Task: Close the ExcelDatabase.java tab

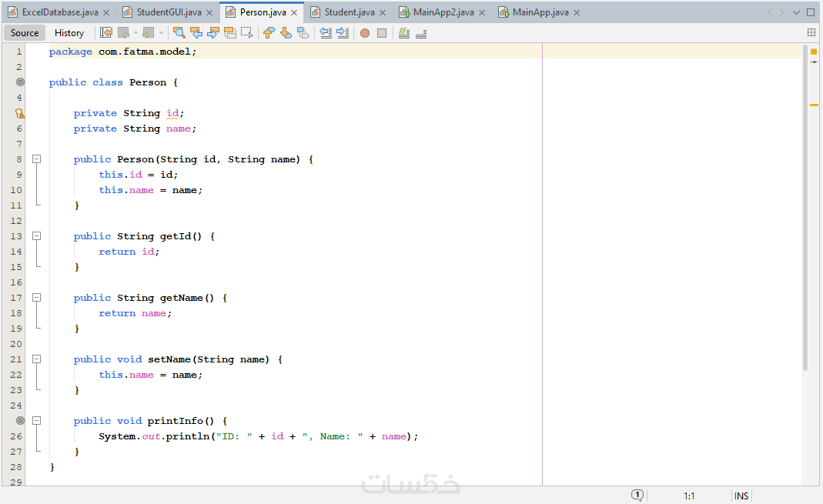Action: click(106, 12)
